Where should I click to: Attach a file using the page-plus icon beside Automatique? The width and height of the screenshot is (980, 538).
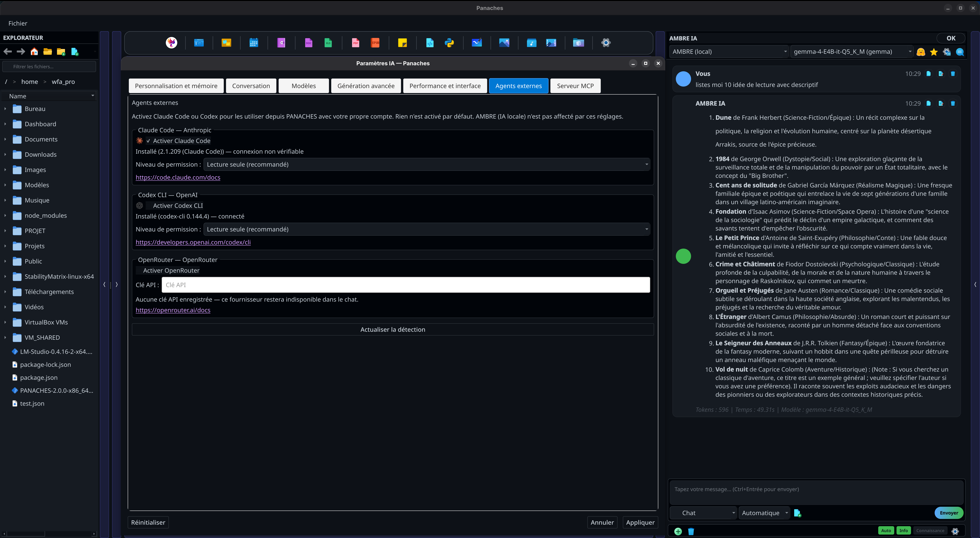click(798, 513)
